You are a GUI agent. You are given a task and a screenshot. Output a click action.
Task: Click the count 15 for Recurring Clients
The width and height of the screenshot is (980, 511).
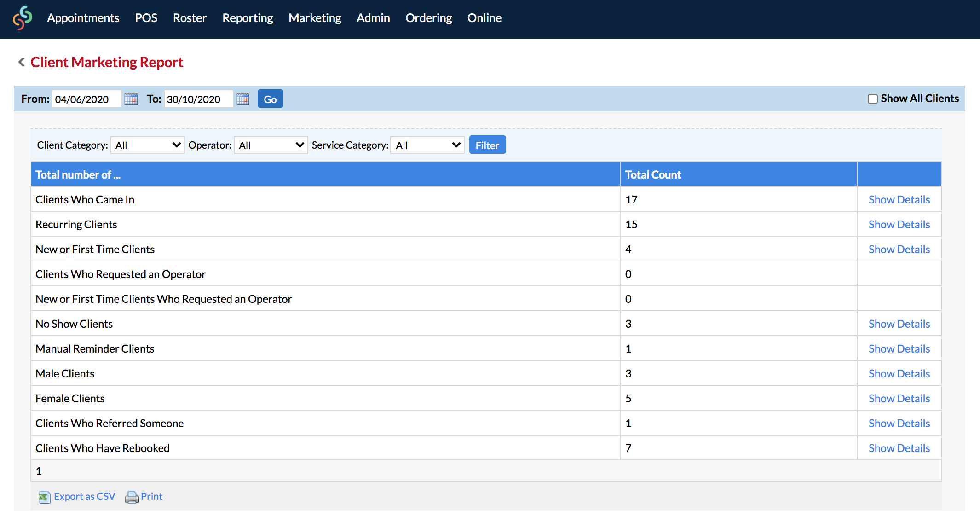[x=632, y=224]
